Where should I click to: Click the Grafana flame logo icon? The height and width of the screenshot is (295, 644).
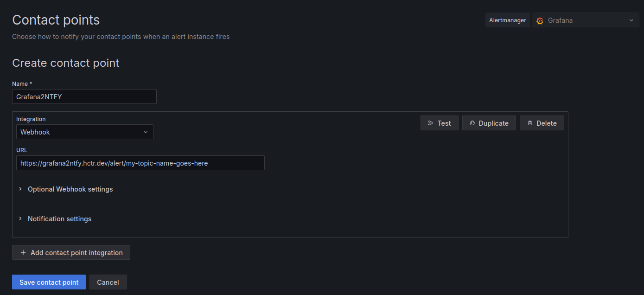(x=539, y=20)
